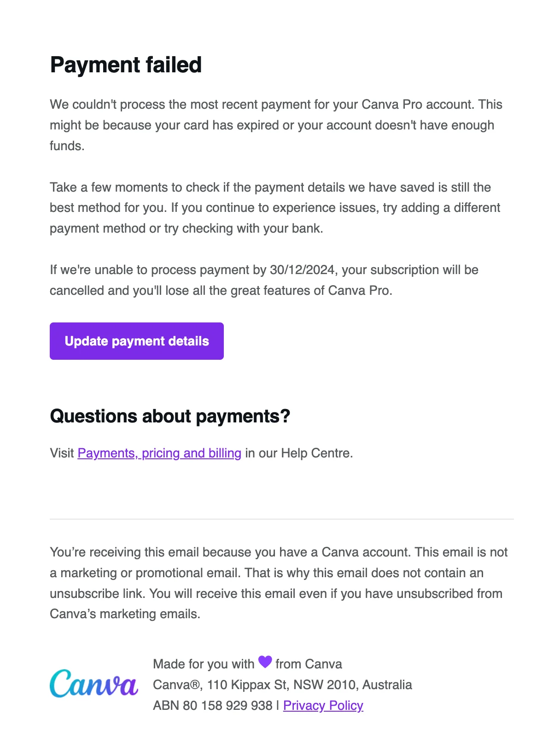The width and height of the screenshot is (560, 749).
Task: Click the purple heart icon near footer text
Action: tap(265, 663)
